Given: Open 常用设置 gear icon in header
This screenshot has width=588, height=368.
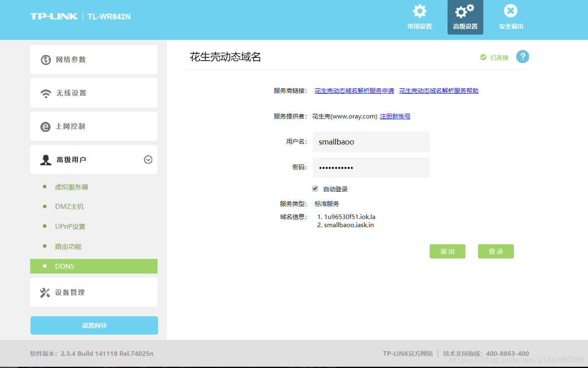Looking at the screenshot, I should (419, 11).
